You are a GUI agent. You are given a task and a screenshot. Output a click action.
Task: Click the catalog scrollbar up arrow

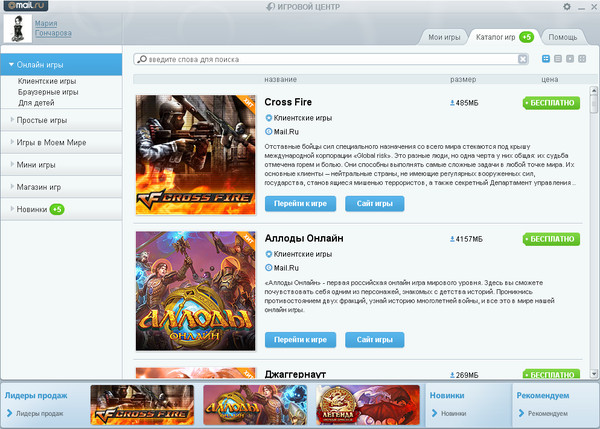pyautogui.click(x=593, y=90)
